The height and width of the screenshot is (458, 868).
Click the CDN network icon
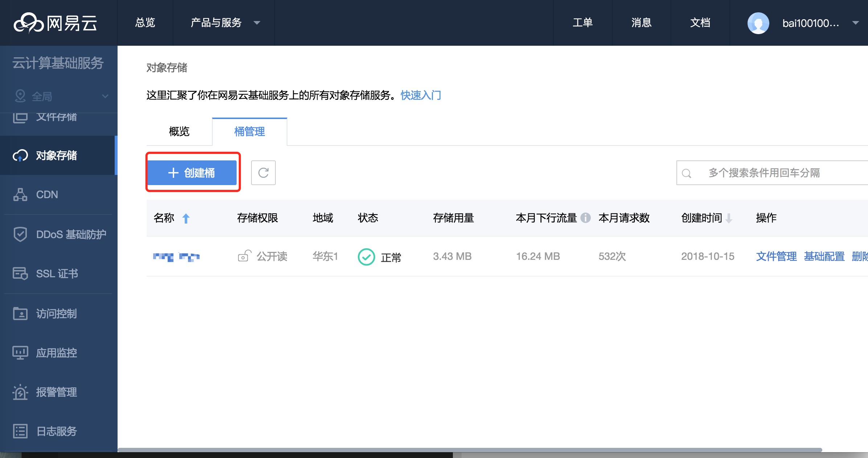tap(20, 195)
